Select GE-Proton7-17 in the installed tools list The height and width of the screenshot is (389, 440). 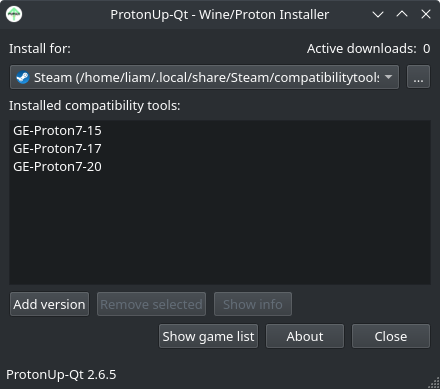pos(57,149)
